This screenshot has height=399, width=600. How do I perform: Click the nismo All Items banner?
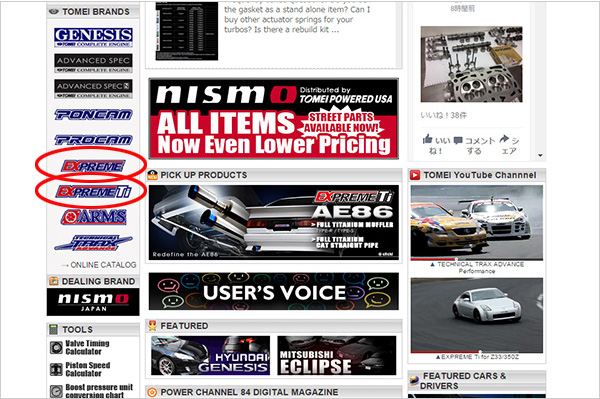(274, 119)
